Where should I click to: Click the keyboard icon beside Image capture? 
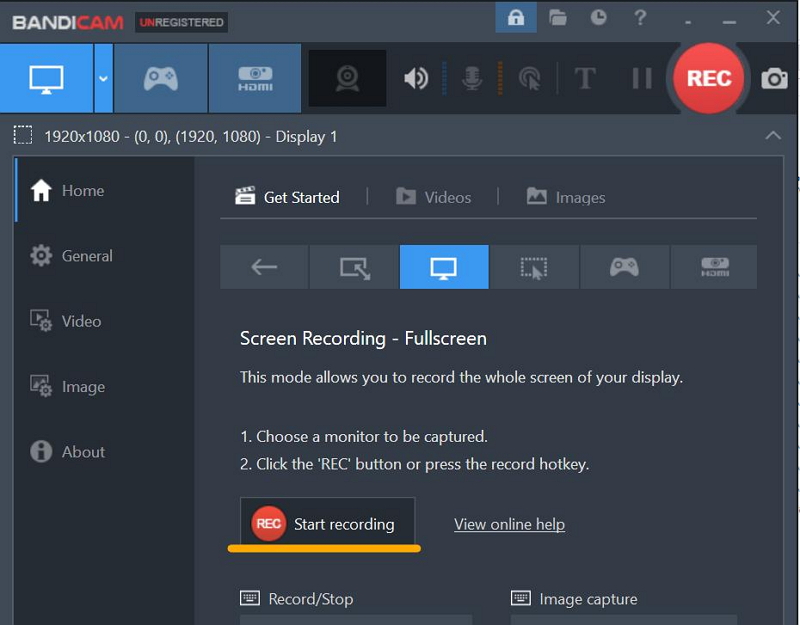coord(521,598)
